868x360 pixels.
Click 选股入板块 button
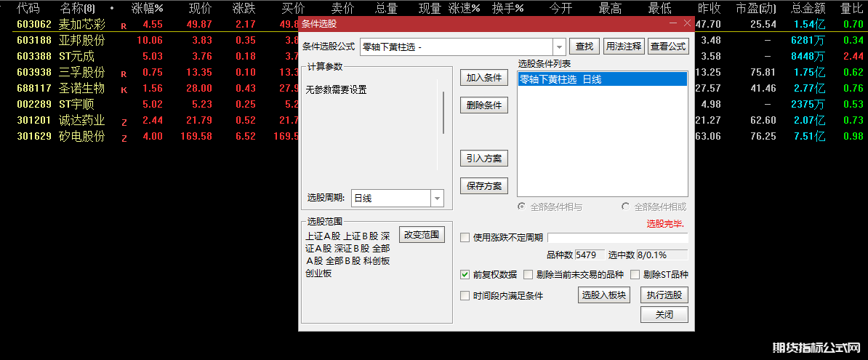point(605,295)
